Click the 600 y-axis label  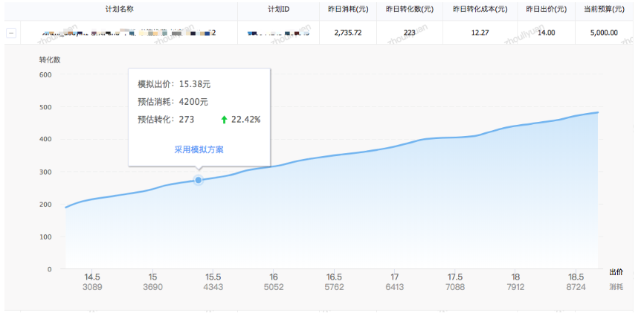pos(45,74)
